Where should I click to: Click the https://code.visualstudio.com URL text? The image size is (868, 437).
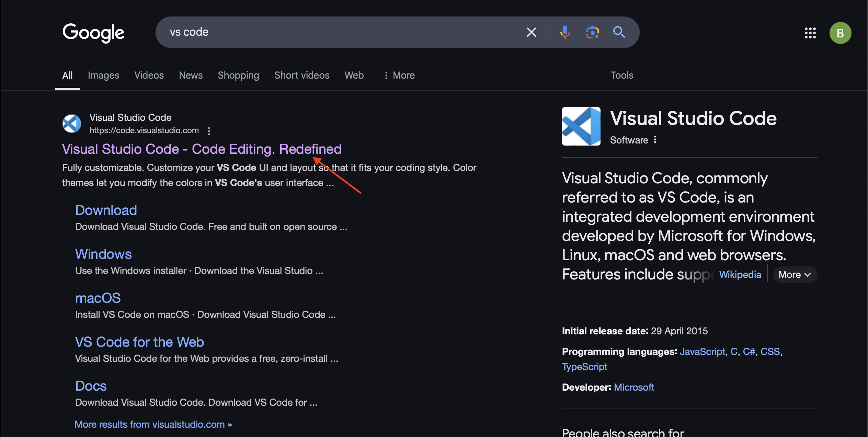point(144,130)
